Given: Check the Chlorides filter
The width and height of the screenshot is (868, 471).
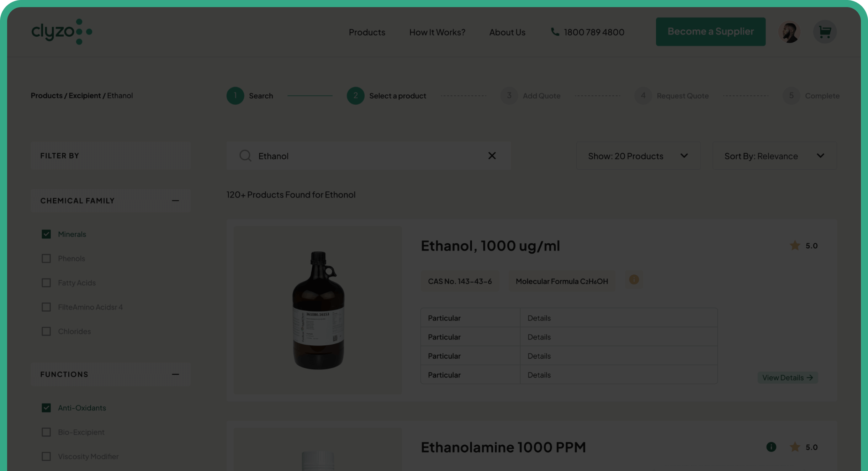Looking at the screenshot, I should [46, 331].
